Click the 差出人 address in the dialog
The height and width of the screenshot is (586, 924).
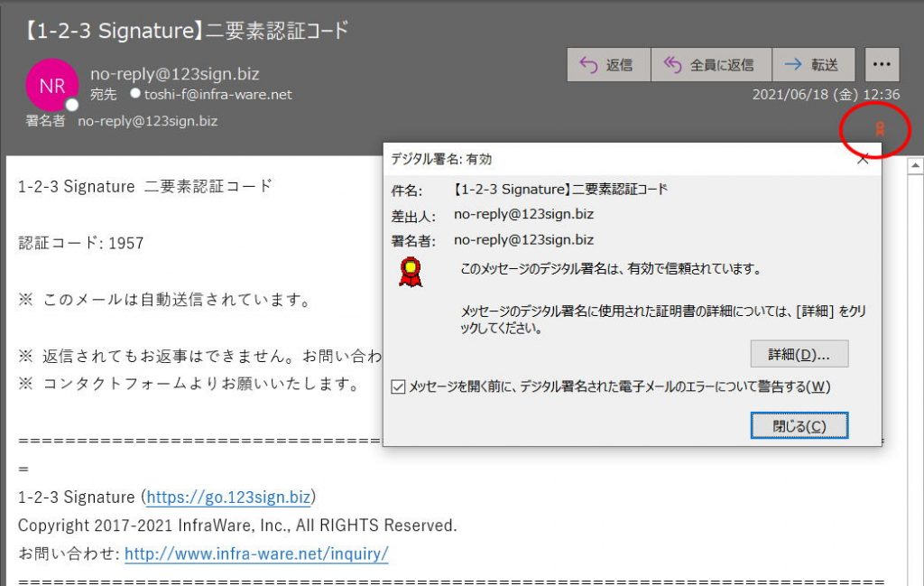click(523, 214)
